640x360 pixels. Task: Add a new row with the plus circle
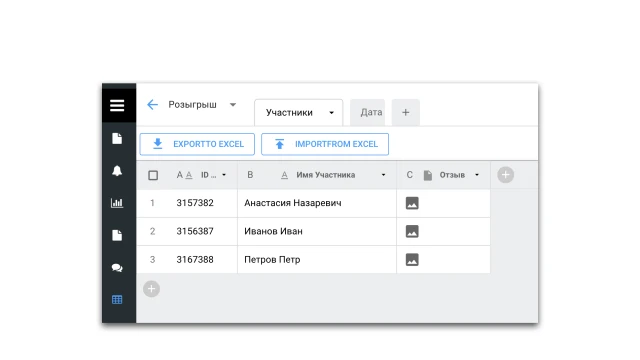point(151,289)
